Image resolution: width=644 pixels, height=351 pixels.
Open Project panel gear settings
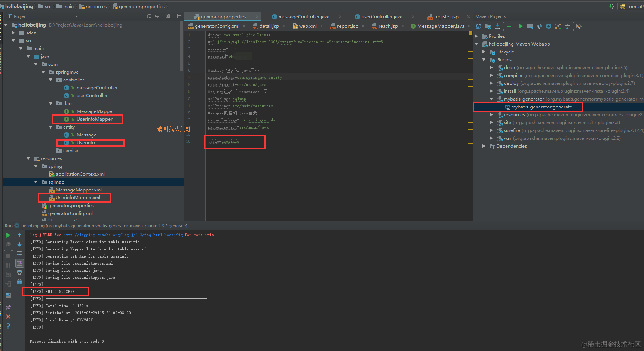click(169, 16)
